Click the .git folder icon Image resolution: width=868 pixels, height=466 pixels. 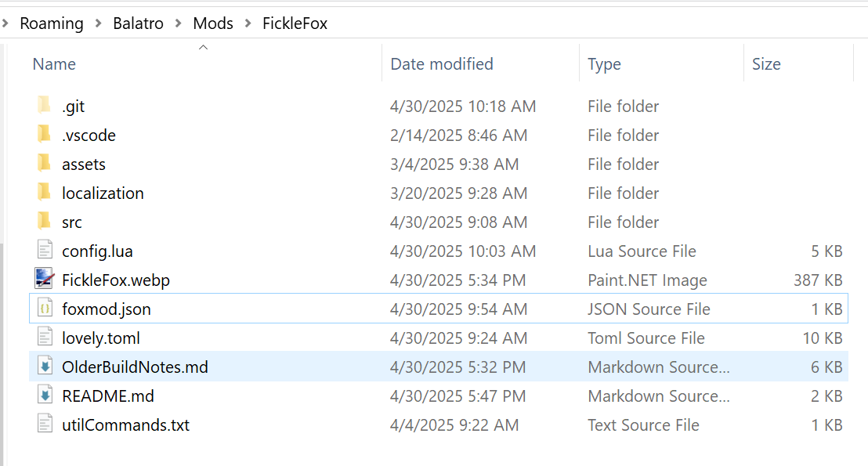tap(44, 106)
